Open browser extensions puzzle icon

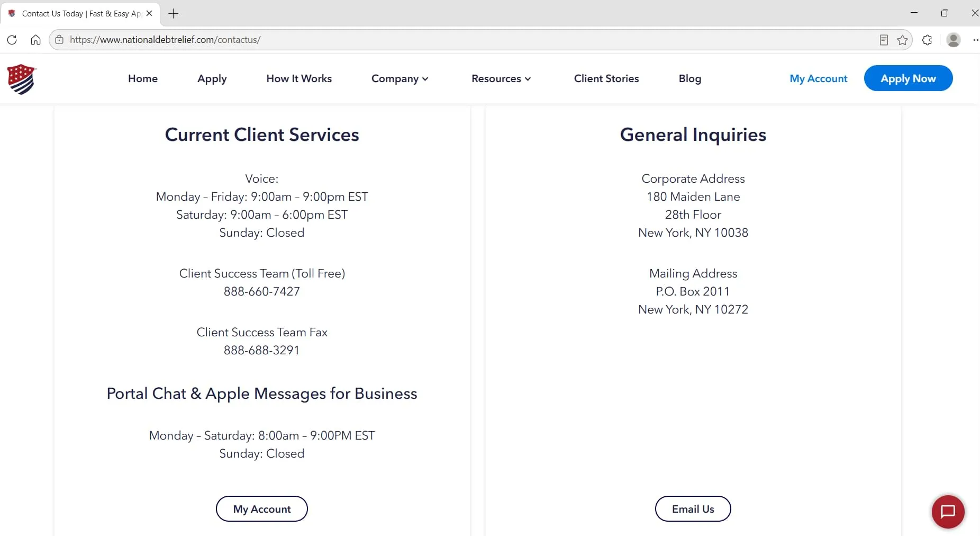[x=927, y=40]
